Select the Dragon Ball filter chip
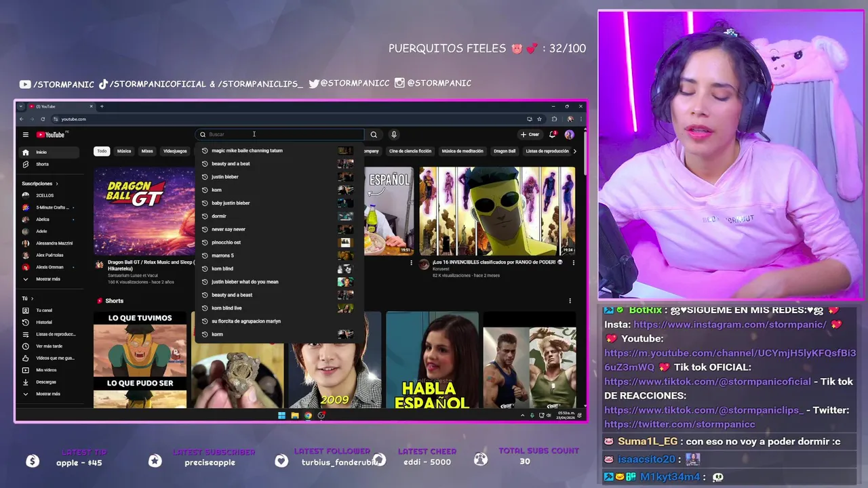Screen dimensions: 868x488 505,151
